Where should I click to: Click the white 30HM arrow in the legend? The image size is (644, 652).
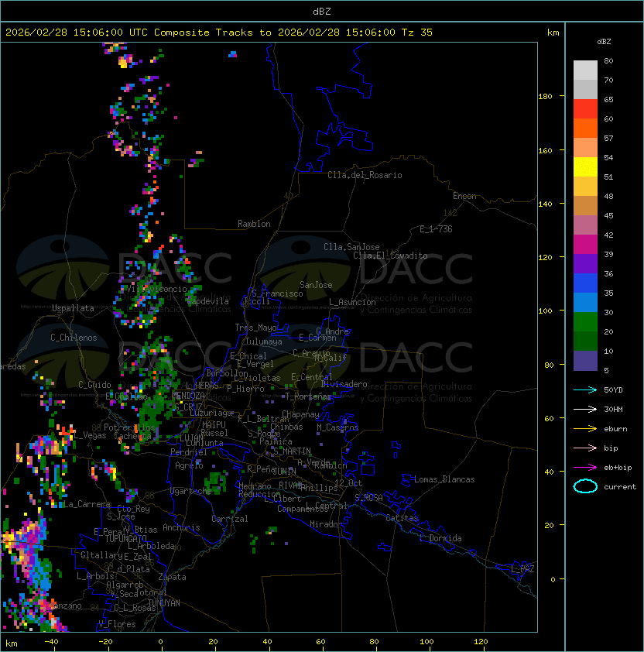point(585,409)
